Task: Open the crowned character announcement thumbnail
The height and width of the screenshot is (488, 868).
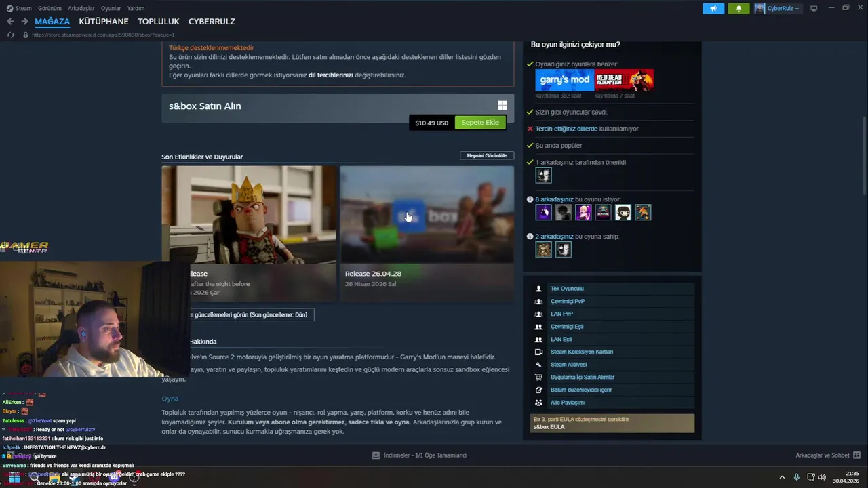Action: pyautogui.click(x=249, y=215)
